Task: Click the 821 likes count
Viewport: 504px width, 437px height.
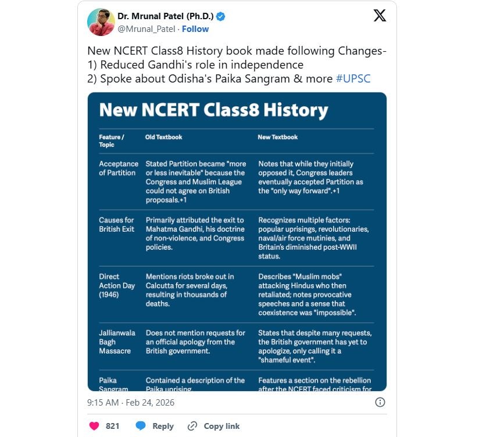Action: point(113,426)
